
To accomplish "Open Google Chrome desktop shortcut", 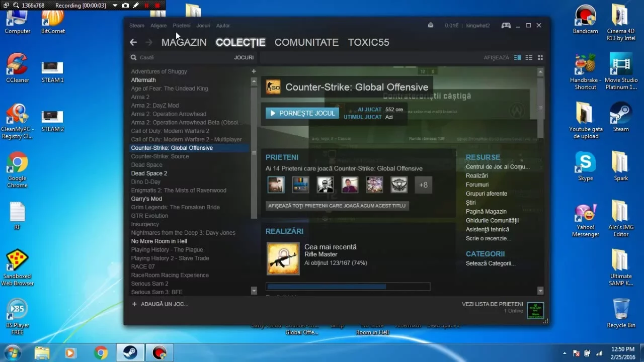I will tap(17, 170).
